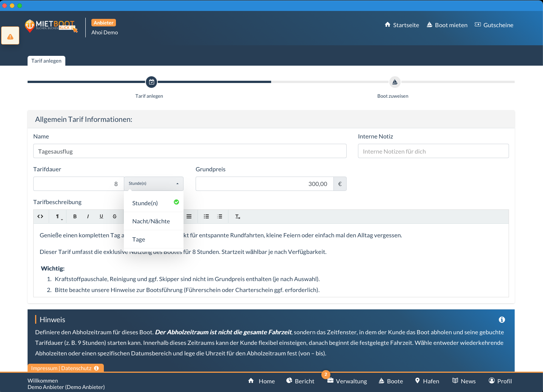Go to Boot mieten page
This screenshot has width=543, height=392.
[x=447, y=25]
